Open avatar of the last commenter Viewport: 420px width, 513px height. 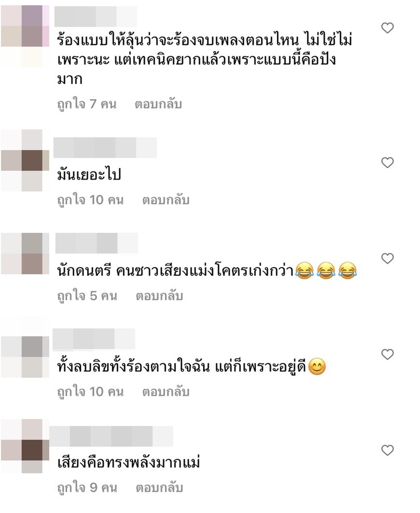[x=25, y=446]
